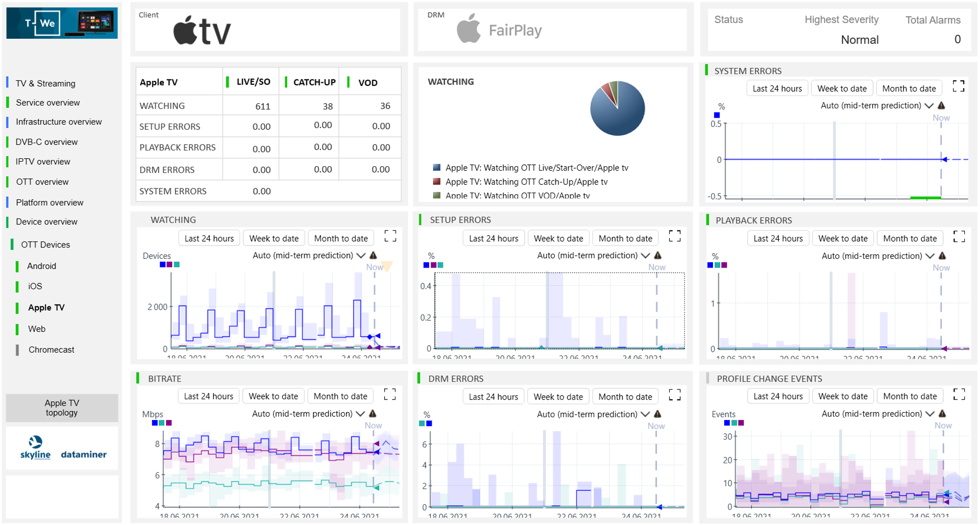Show Week to date in Profile Change Events

(x=843, y=396)
